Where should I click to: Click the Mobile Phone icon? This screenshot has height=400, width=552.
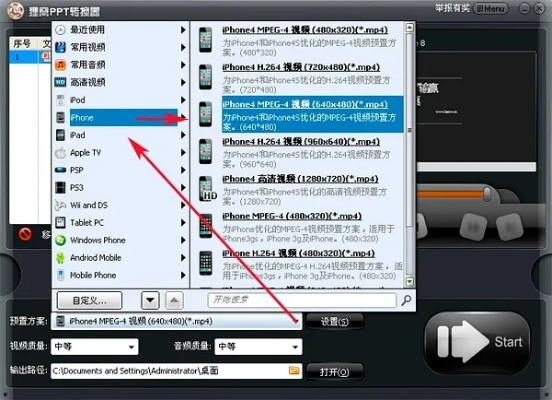tap(61, 275)
